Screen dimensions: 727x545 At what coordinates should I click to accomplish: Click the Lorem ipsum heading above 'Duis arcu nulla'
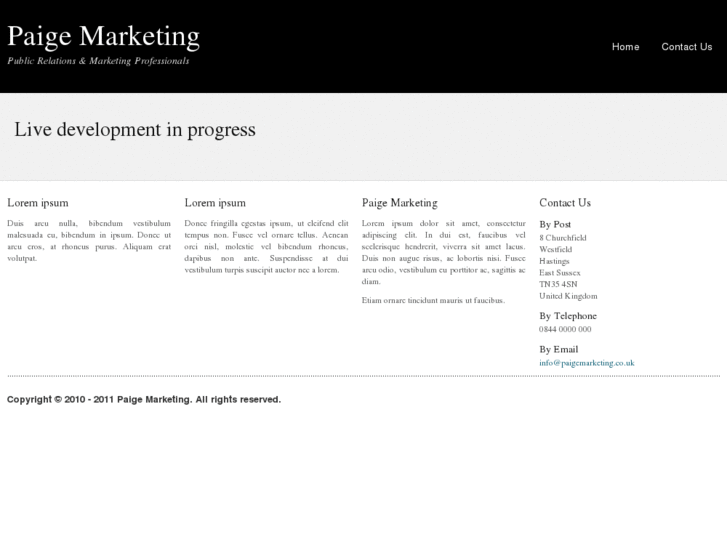coord(38,203)
